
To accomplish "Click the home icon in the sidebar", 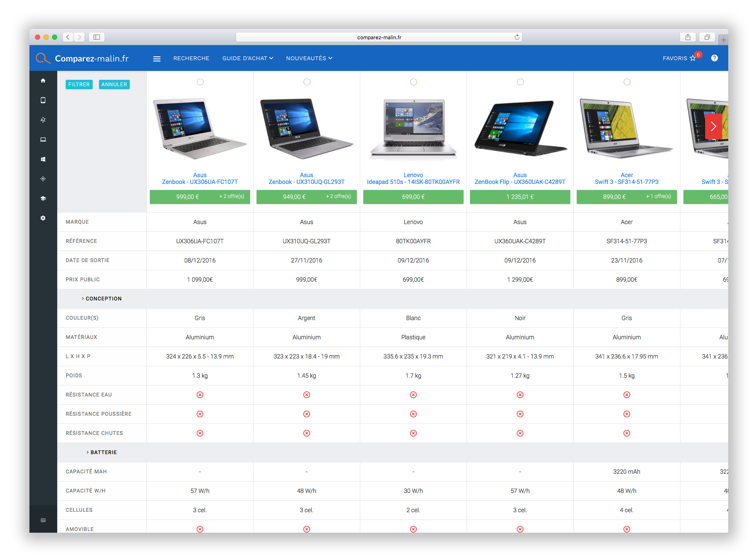I will click(43, 81).
